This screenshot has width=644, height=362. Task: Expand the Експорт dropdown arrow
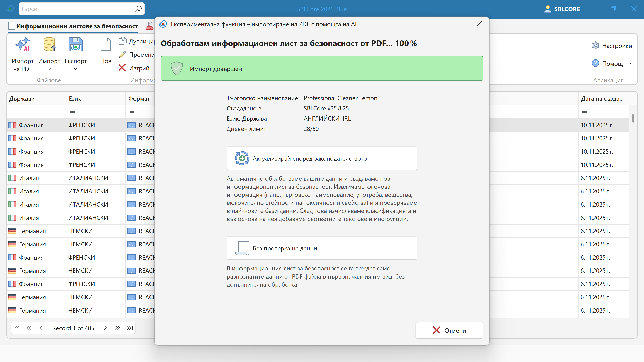click(x=75, y=69)
